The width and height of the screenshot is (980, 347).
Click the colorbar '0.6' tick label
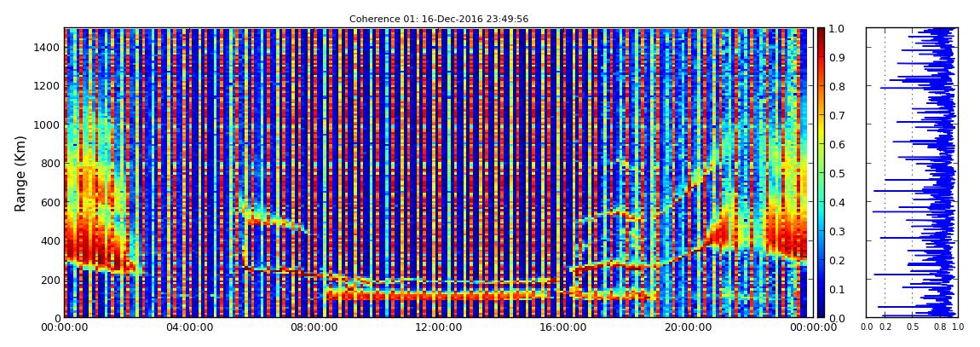point(838,144)
